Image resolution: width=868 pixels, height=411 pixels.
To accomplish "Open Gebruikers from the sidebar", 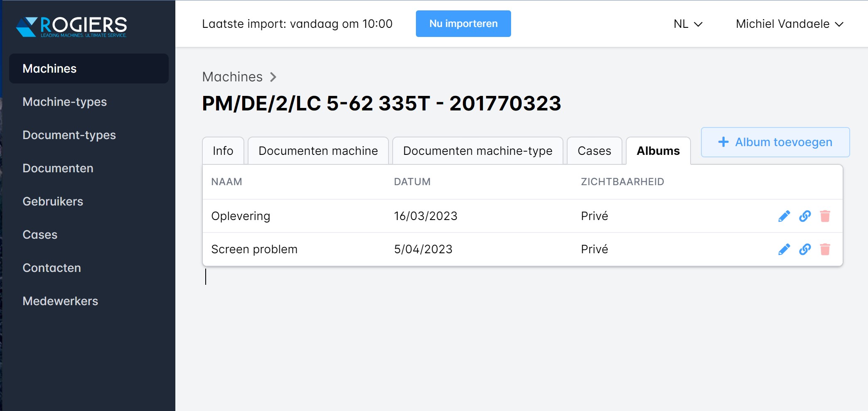I will (x=53, y=201).
